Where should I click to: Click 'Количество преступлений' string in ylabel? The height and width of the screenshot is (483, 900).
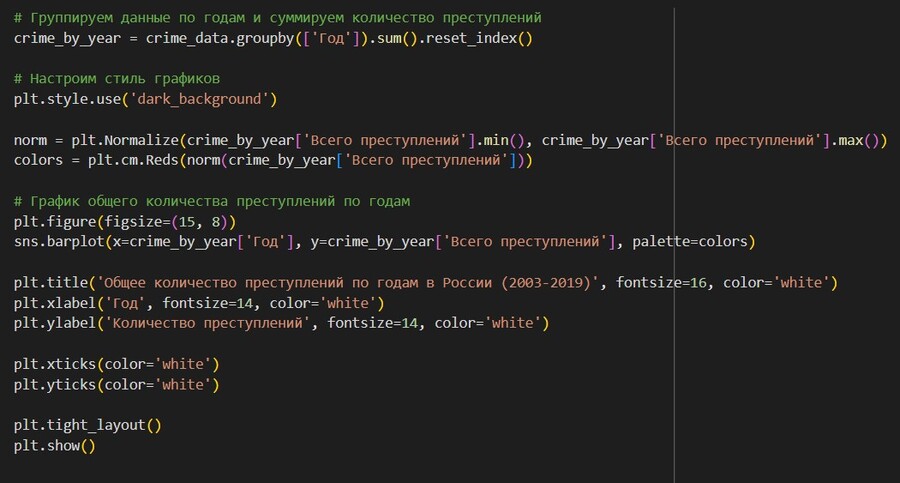pyautogui.click(x=207, y=323)
